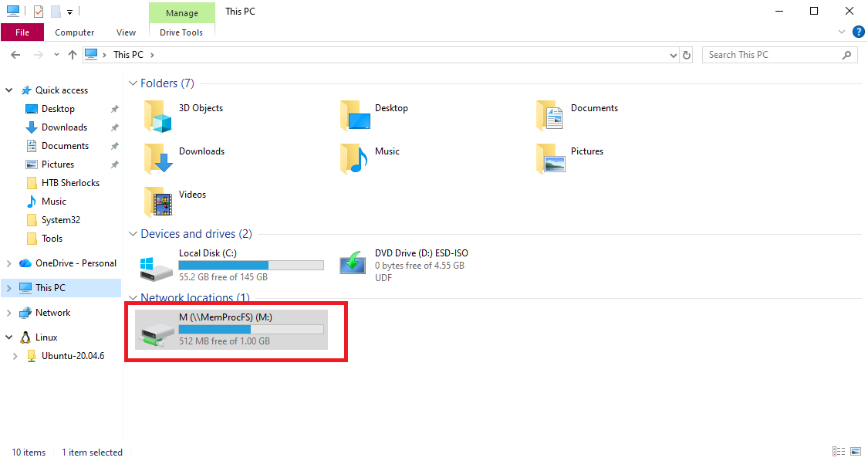
Task: Collapse the Devices and drives group
Action: point(133,234)
